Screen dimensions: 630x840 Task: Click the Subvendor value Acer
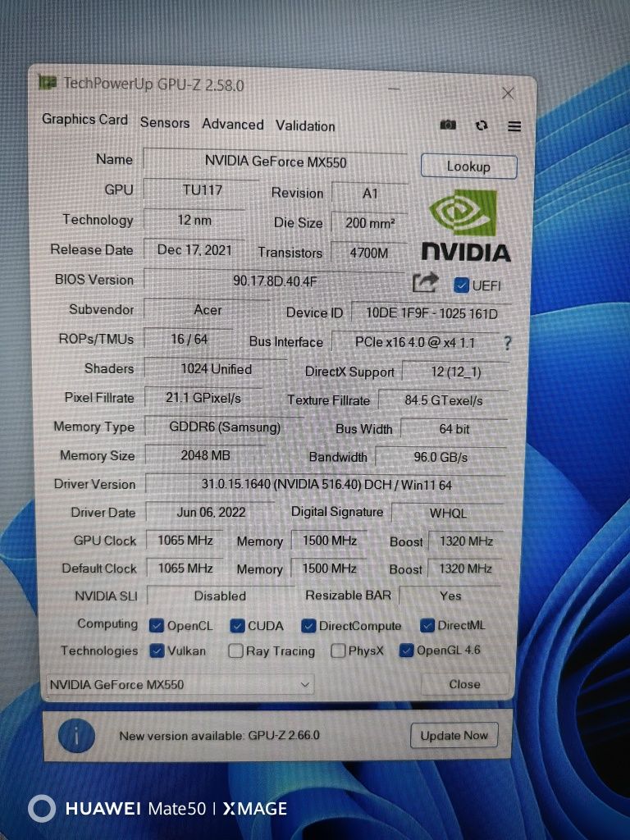coord(208,309)
